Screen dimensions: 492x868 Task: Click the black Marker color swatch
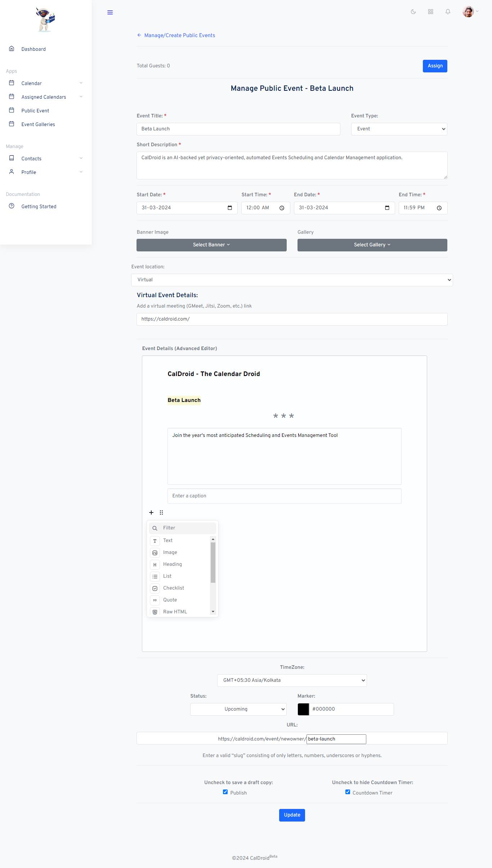[303, 709]
